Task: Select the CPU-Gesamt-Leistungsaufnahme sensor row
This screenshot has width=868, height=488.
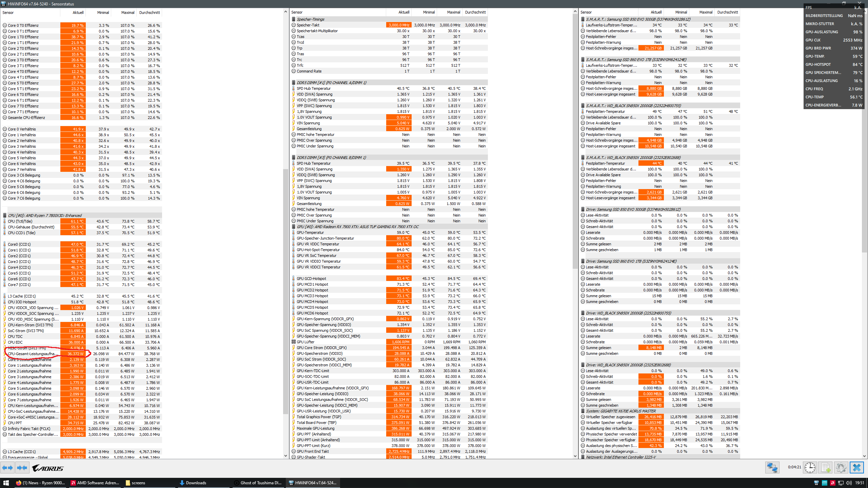Action: [x=33, y=354]
